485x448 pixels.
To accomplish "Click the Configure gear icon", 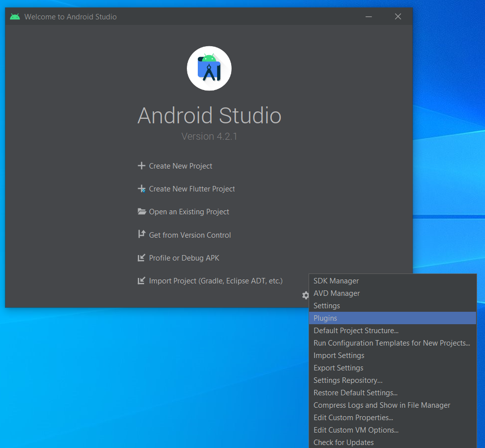I will pos(305,295).
